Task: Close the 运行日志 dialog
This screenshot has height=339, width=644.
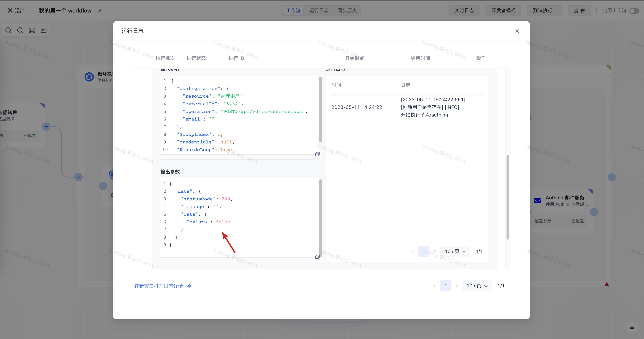Action: point(517,31)
